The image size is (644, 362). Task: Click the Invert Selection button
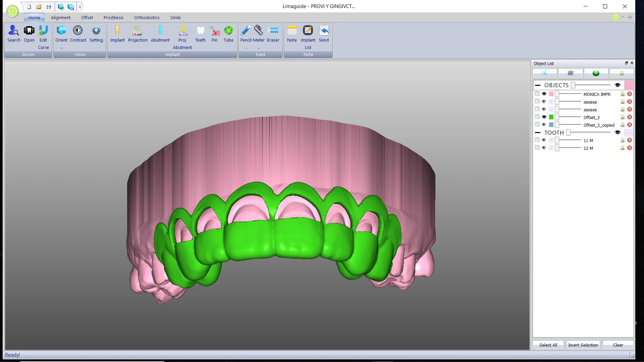pos(583,345)
